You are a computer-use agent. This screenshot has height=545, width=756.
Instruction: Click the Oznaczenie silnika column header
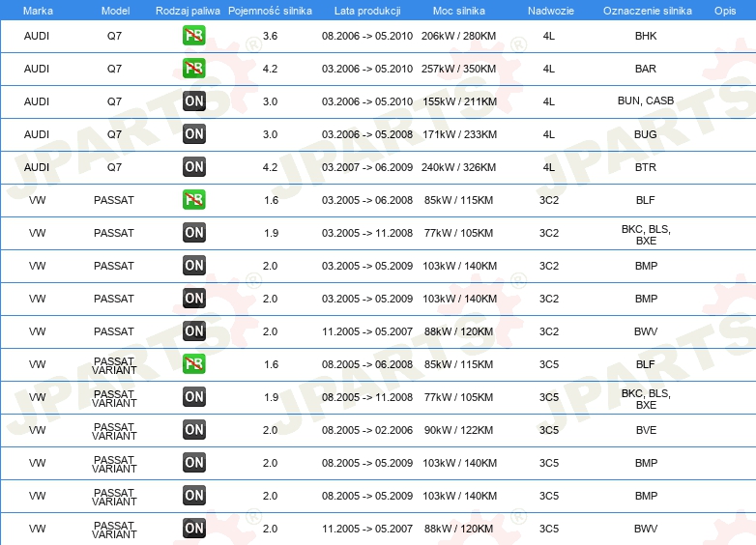point(648,11)
